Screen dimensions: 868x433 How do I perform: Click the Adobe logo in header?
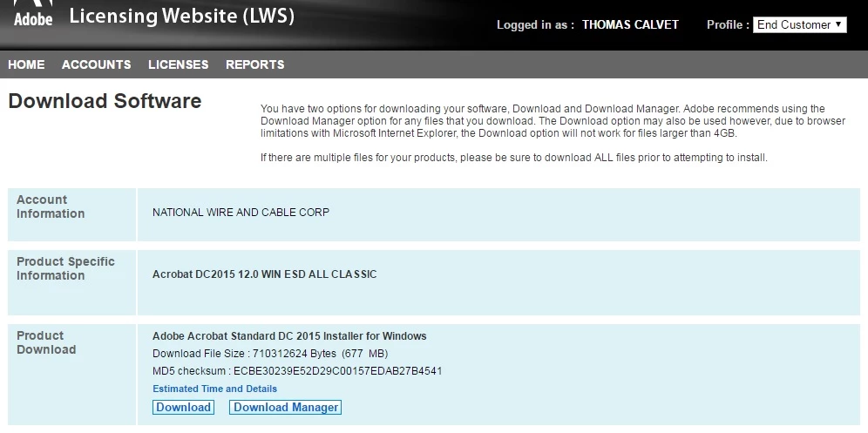(33, 13)
